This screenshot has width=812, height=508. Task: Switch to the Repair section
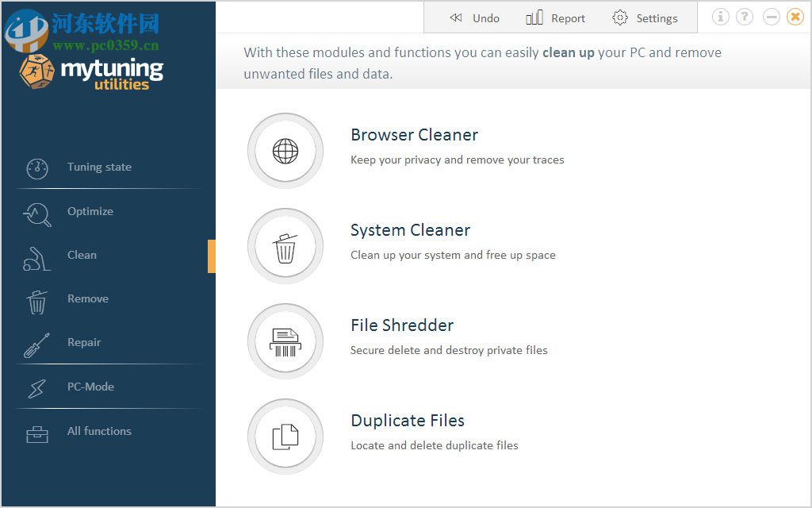click(x=84, y=343)
